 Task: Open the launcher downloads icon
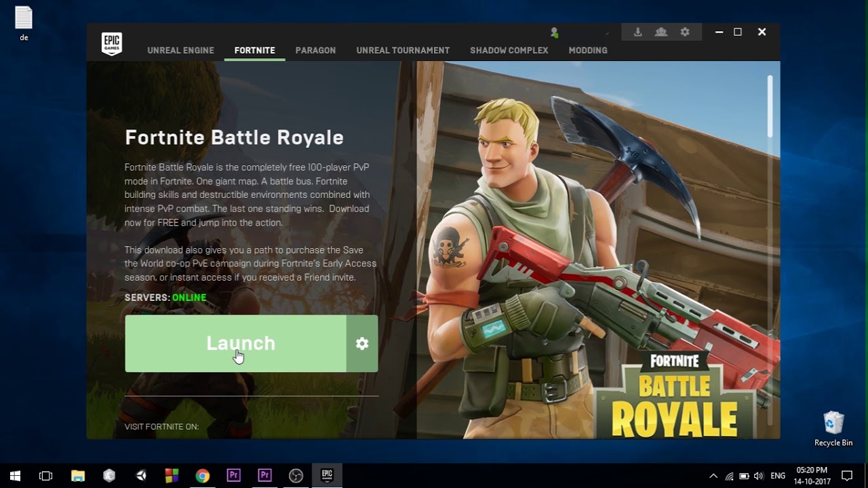coord(637,32)
